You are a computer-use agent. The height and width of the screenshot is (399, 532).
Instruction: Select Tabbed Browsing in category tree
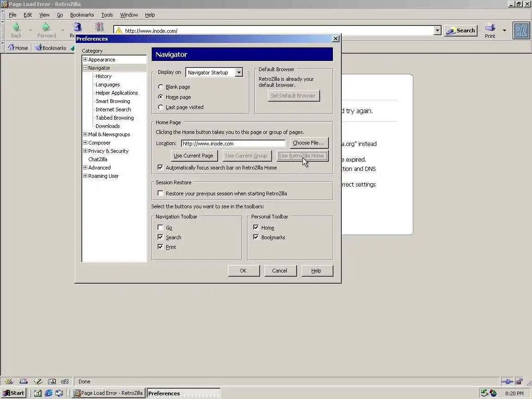point(115,118)
